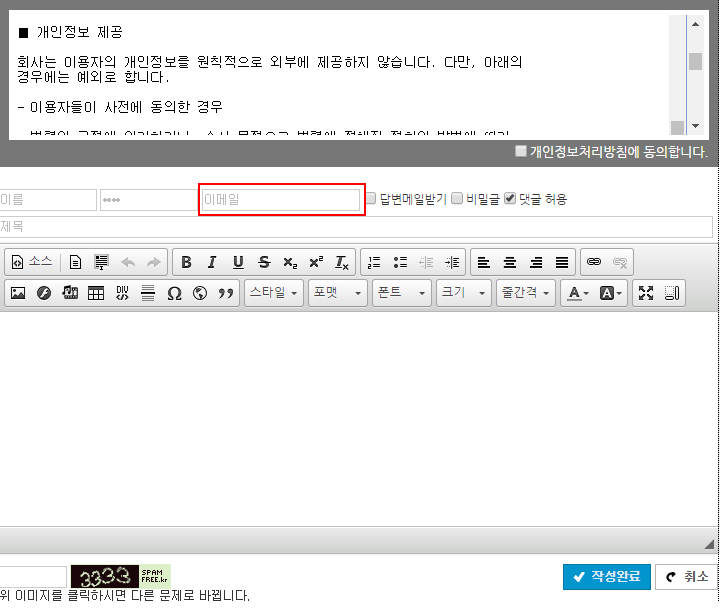Toggle the 비밀글 checkbox
Image resolution: width=720 pixels, height=610 pixels.
pyautogui.click(x=457, y=198)
